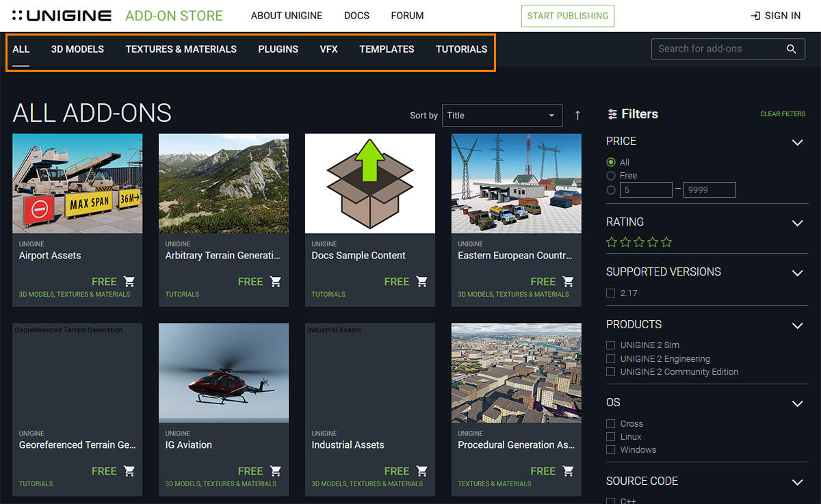Set rating to three stars
Screen dimensions: 821x504
[639, 242]
